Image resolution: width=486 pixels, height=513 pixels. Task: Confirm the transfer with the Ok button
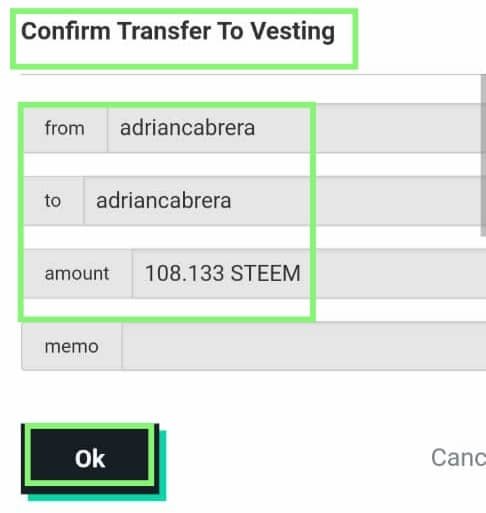pyautogui.click(x=90, y=458)
